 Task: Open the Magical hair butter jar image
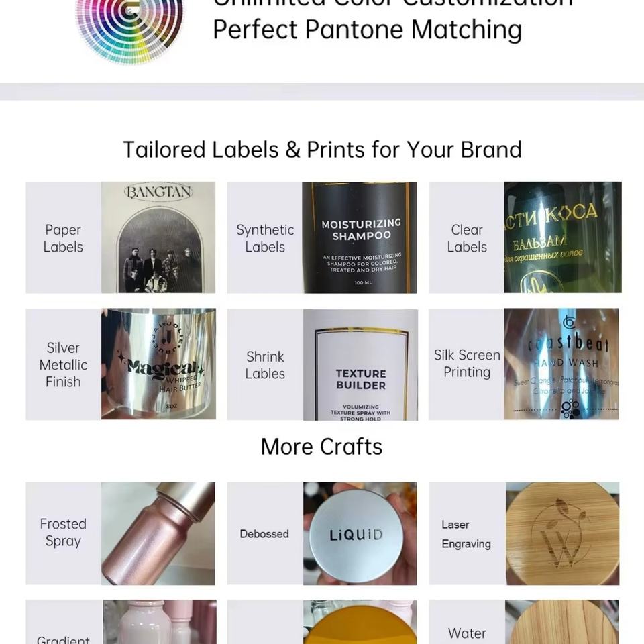click(158, 364)
